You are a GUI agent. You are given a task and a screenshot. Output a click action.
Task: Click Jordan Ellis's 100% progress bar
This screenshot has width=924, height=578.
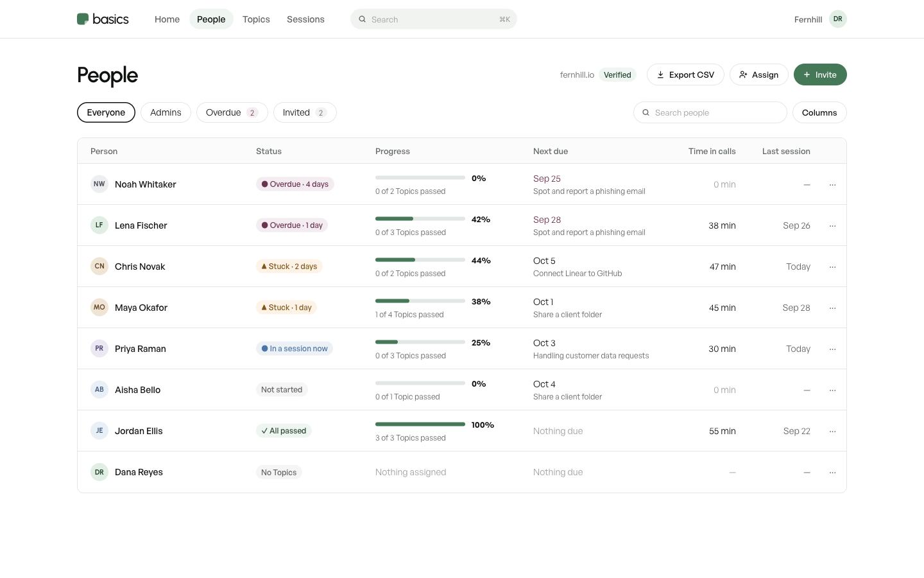(420, 425)
